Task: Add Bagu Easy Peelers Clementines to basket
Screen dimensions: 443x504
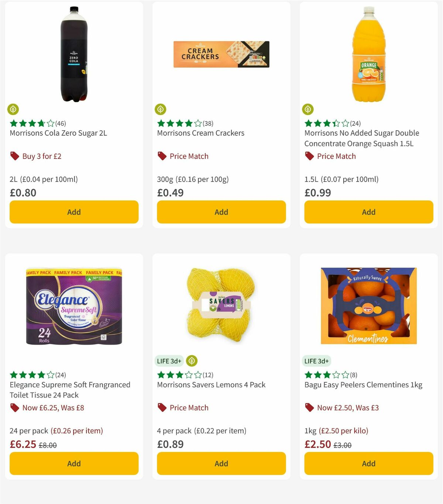Action: pyautogui.click(x=368, y=463)
